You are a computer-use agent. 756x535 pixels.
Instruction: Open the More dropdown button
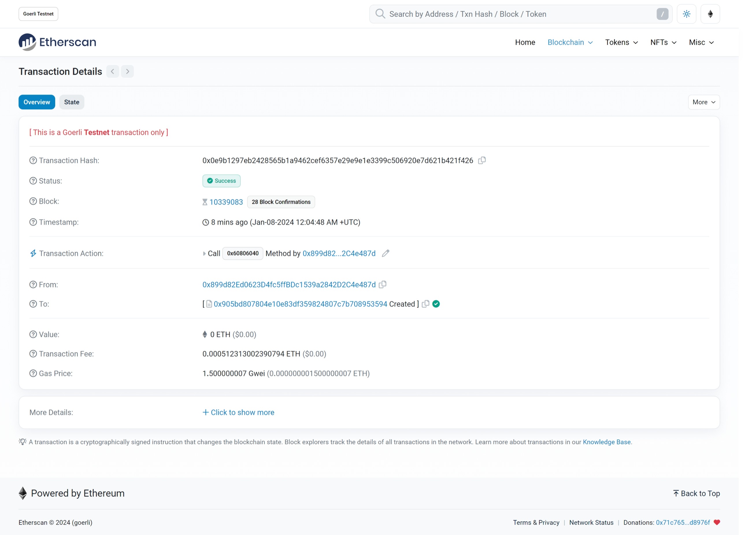point(704,102)
